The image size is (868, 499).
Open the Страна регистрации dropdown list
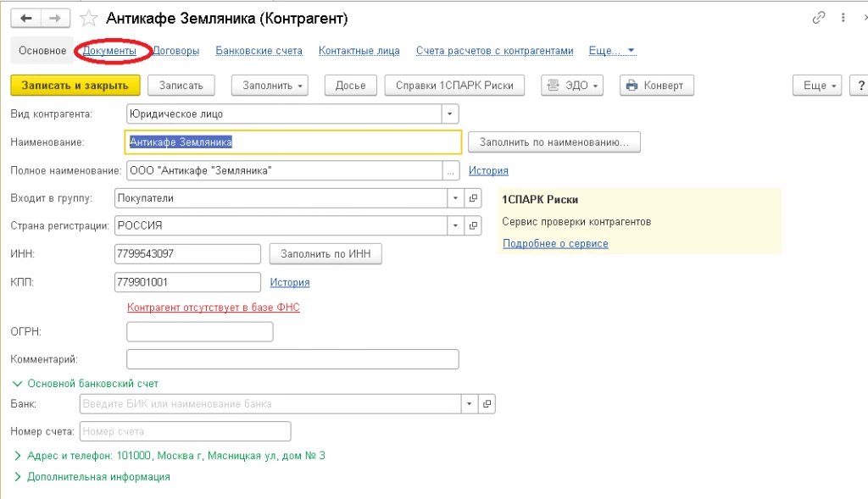[x=455, y=225]
